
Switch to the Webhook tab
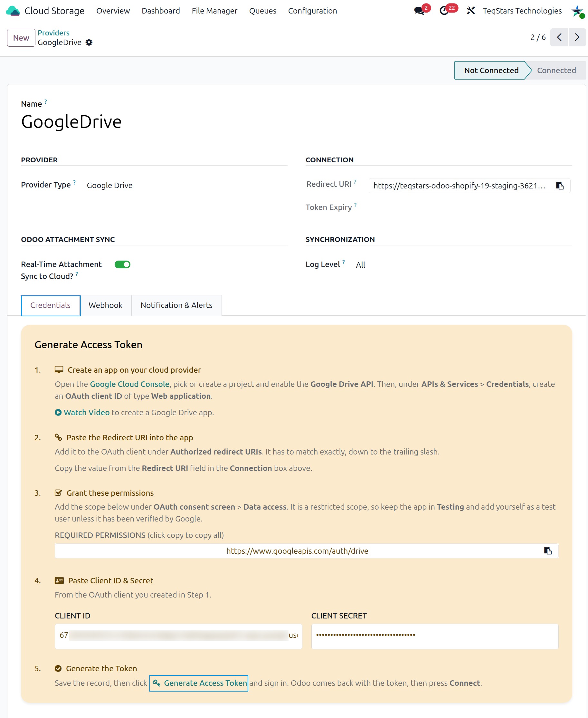tap(105, 305)
